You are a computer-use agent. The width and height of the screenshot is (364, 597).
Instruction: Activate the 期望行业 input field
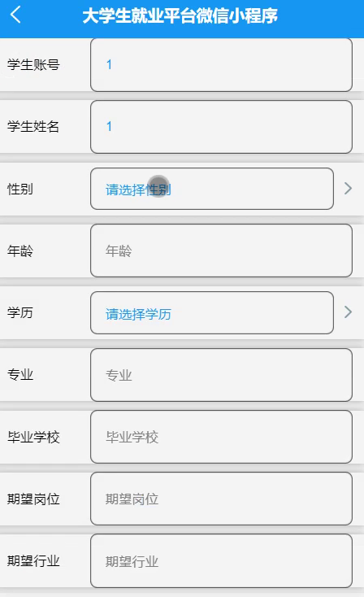[221, 561]
